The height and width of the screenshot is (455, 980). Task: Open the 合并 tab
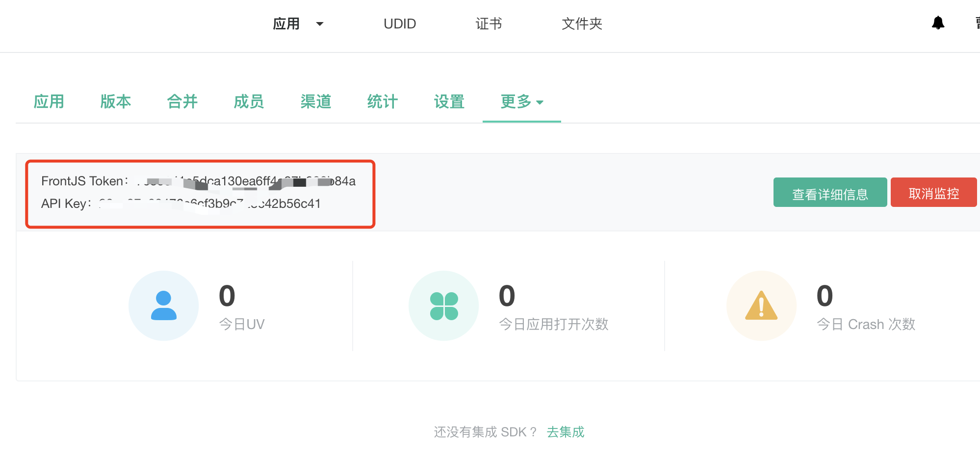point(182,102)
